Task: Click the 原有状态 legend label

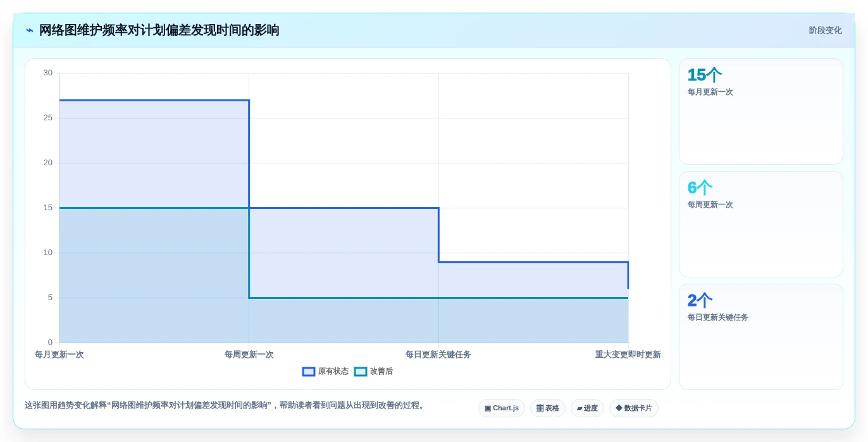Action: pos(333,372)
